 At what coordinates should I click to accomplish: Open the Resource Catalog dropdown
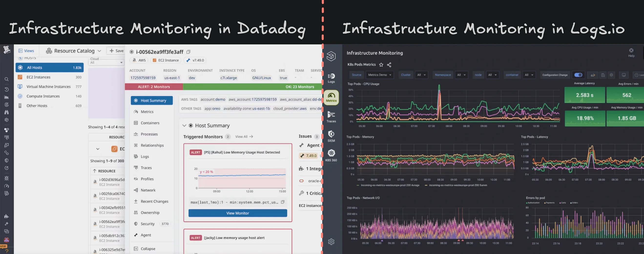pyautogui.click(x=100, y=51)
